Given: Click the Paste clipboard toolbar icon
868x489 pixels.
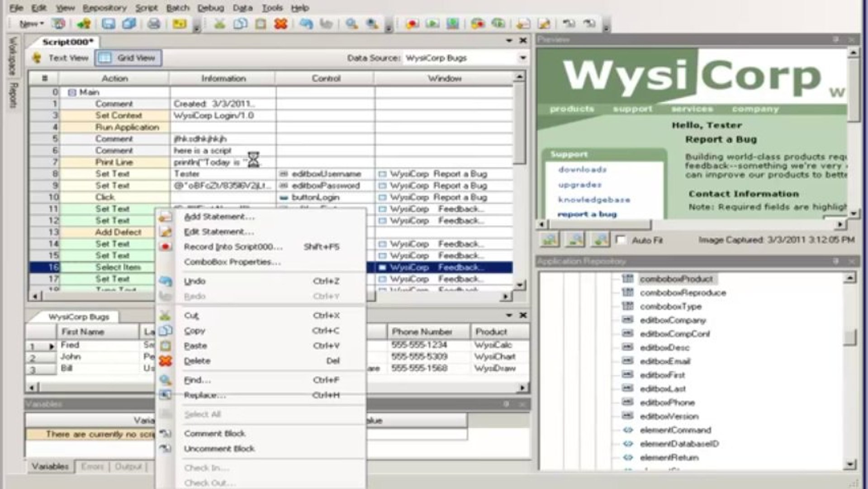Looking at the screenshot, I should (261, 24).
